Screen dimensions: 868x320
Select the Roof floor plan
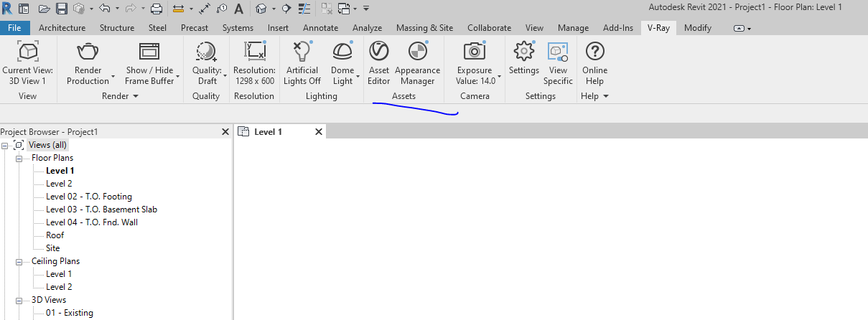click(x=55, y=235)
